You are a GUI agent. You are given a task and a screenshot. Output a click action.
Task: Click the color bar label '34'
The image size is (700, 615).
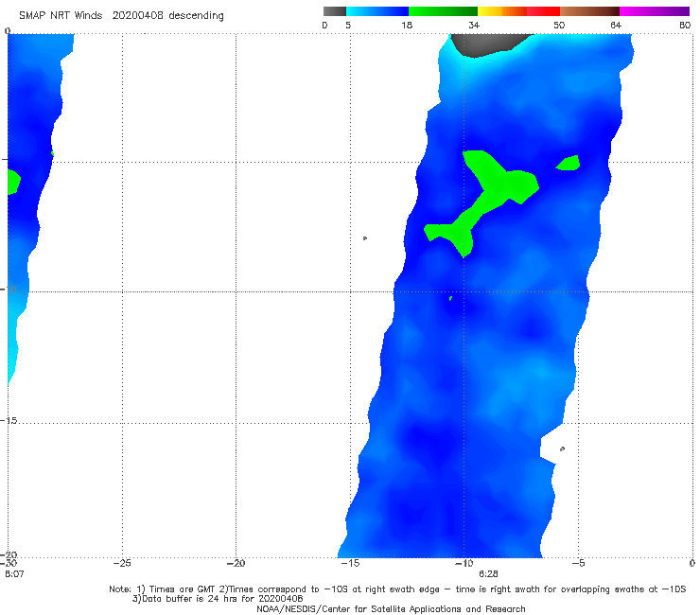tap(474, 25)
